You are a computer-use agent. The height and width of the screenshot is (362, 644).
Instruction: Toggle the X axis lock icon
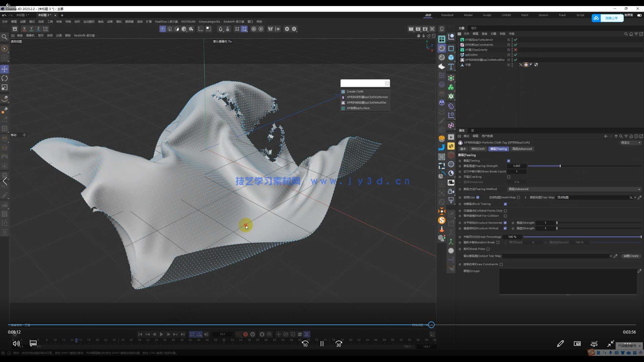click(24, 29)
